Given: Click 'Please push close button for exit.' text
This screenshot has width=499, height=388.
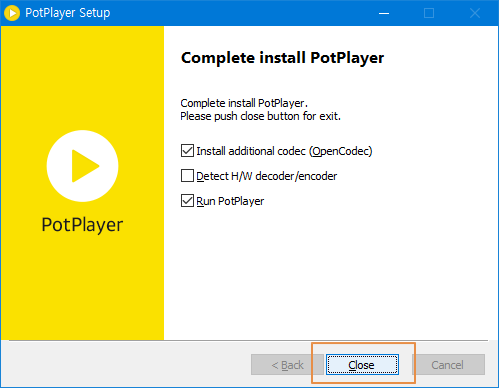Looking at the screenshot, I should pyautogui.click(x=260, y=116).
